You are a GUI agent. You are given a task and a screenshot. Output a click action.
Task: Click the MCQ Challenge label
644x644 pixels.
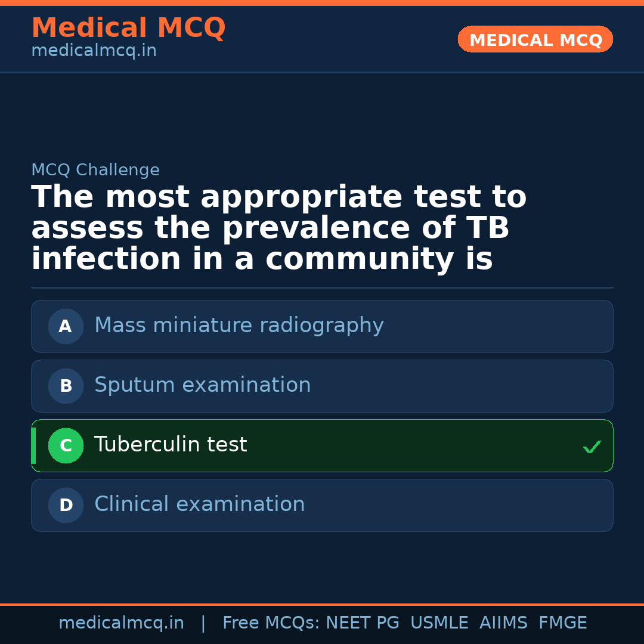pyautogui.click(x=95, y=170)
